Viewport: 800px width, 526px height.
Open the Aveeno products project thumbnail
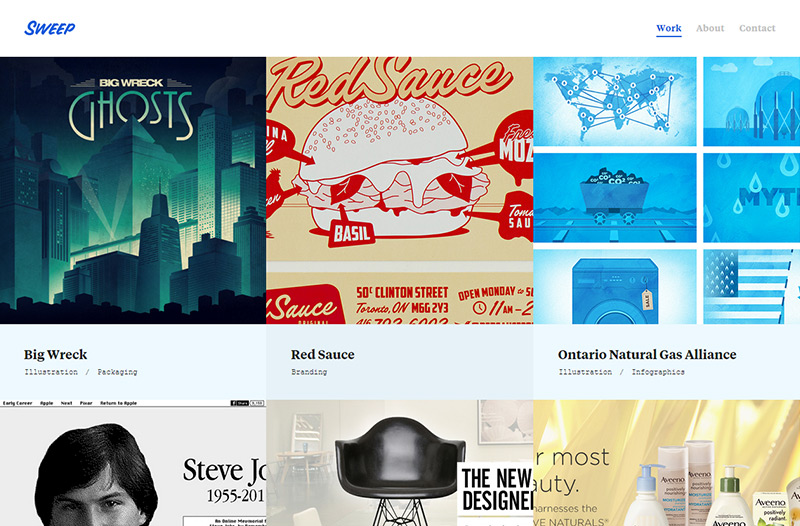(666, 463)
